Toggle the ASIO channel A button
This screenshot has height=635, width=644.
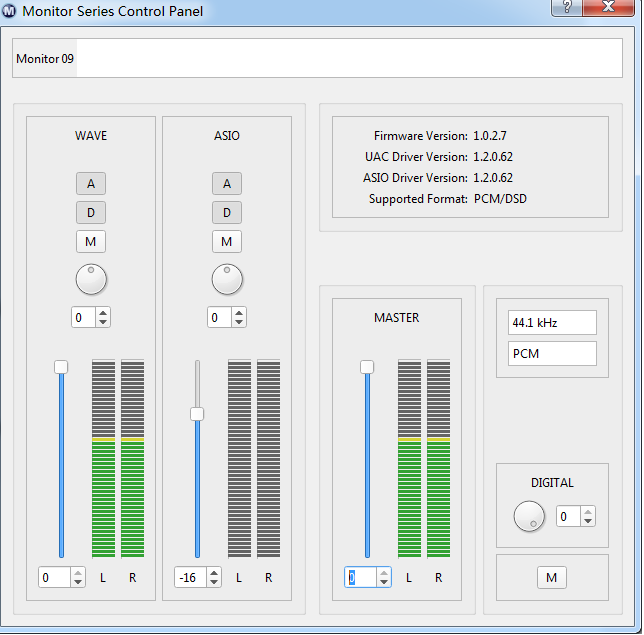pyautogui.click(x=227, y=183)
